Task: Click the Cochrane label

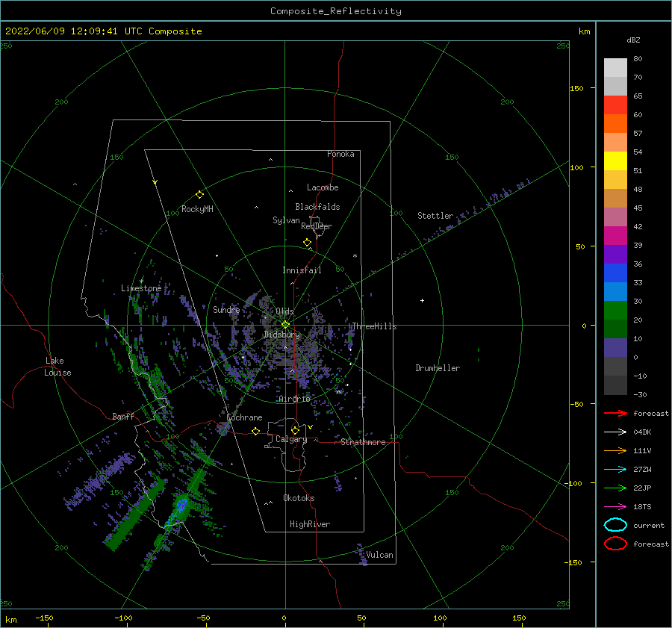Action: click(x=244, y=417)
